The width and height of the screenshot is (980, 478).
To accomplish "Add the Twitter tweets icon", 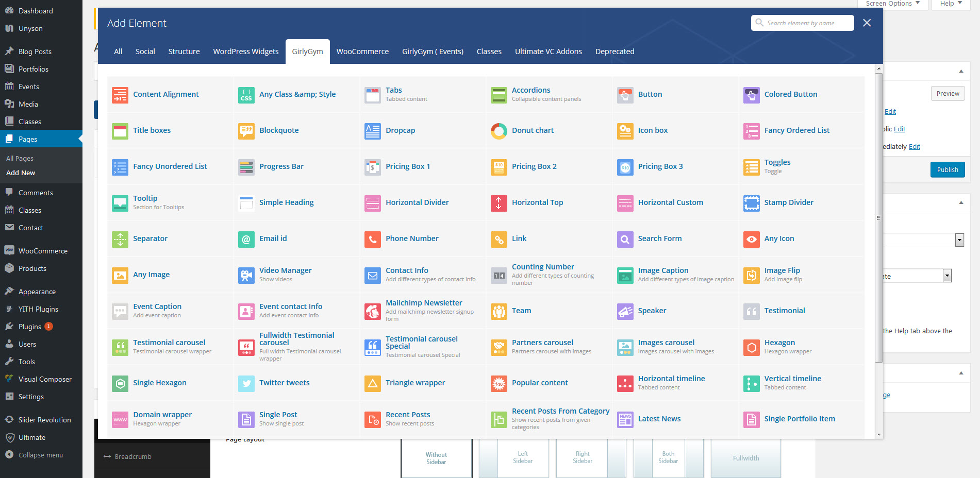I will 246,383.
